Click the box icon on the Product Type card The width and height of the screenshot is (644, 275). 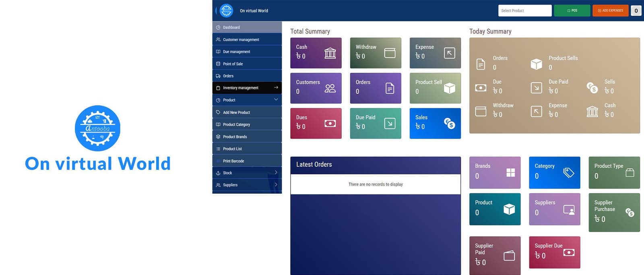click(630, 173)
